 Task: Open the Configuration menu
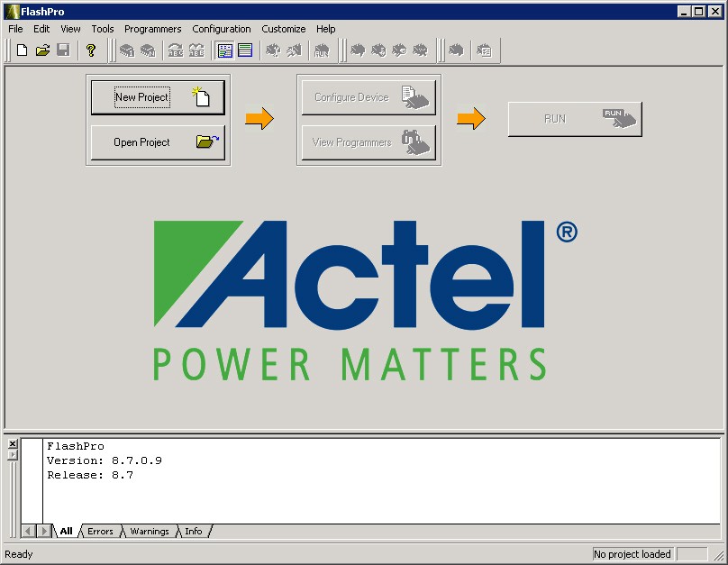(x=221, y=29)
